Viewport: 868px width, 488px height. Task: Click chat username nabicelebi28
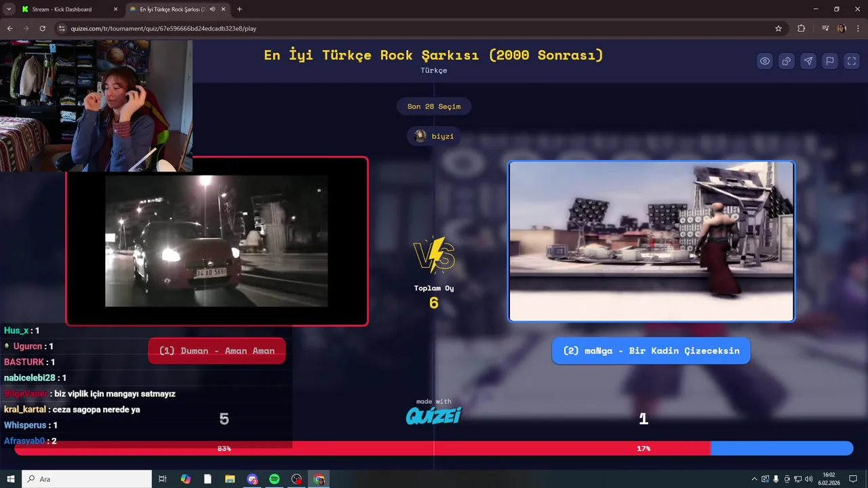click(x=29, y=378)
